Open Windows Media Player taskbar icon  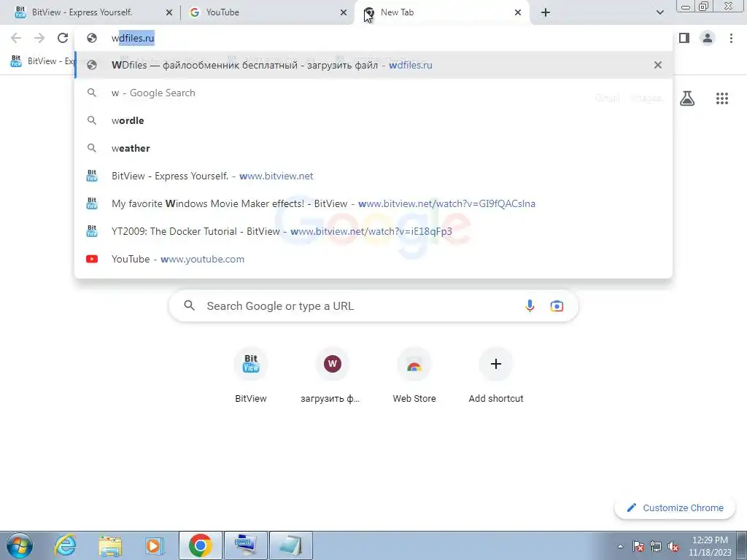tap(155, 545)
